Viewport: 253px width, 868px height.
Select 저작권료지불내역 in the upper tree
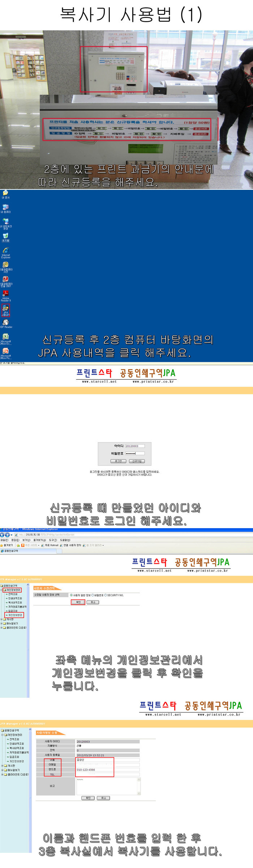click(x=17, y=607)
